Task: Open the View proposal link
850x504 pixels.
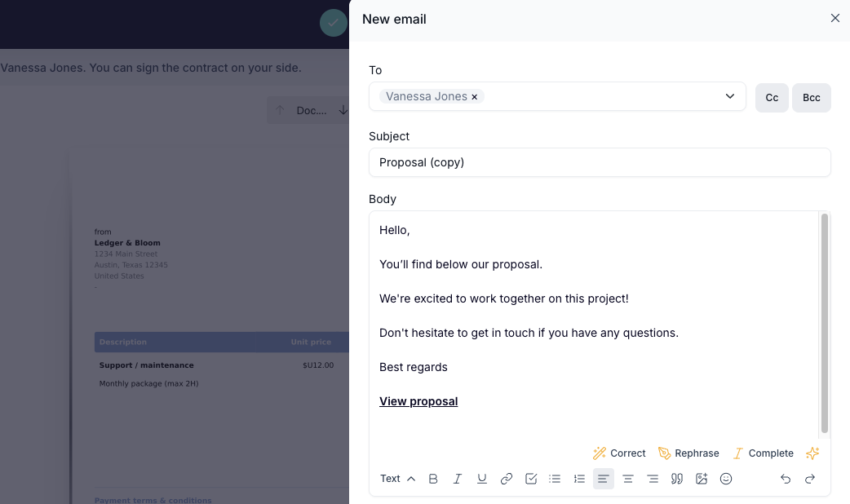Action: pos(418,401)
